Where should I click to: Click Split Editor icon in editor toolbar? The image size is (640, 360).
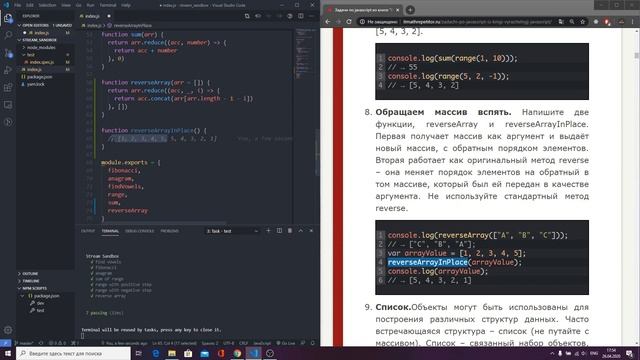coord(301,16)
